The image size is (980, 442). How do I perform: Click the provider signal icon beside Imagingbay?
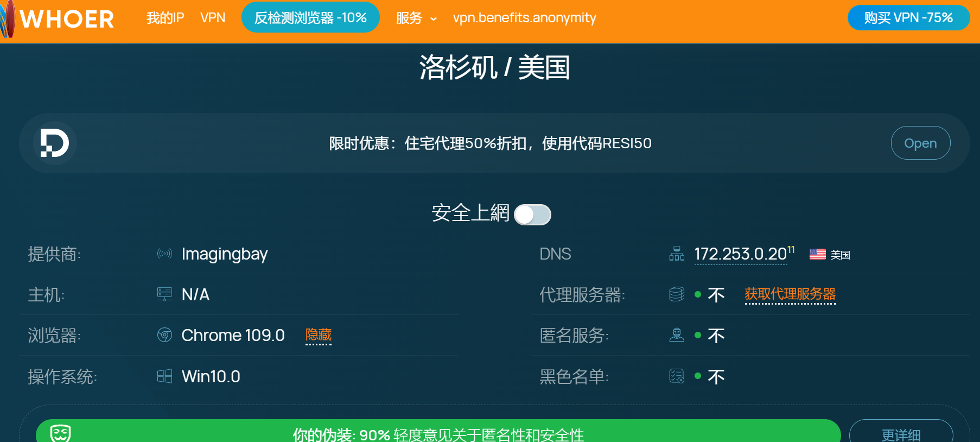click(x=164, y=254)
